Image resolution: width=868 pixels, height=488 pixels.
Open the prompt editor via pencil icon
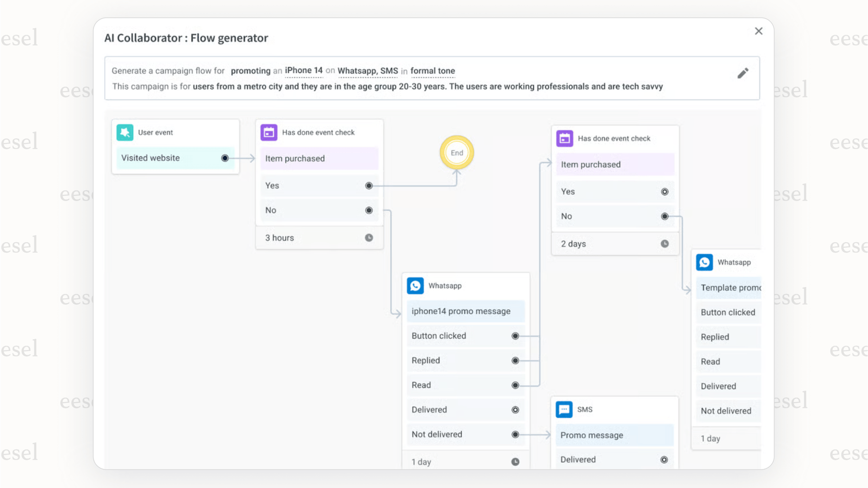pos(743,73)
